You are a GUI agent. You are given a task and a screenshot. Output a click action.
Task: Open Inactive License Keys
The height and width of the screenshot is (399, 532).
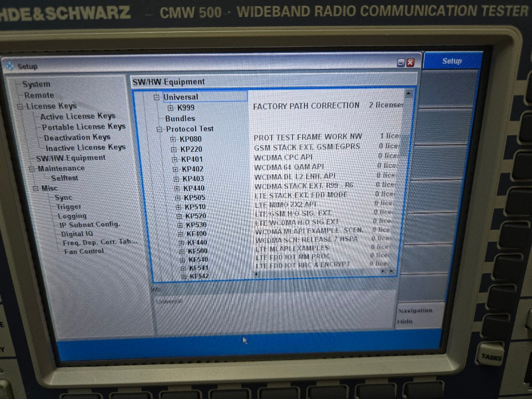pyautogui.click(x=86, y=147)
